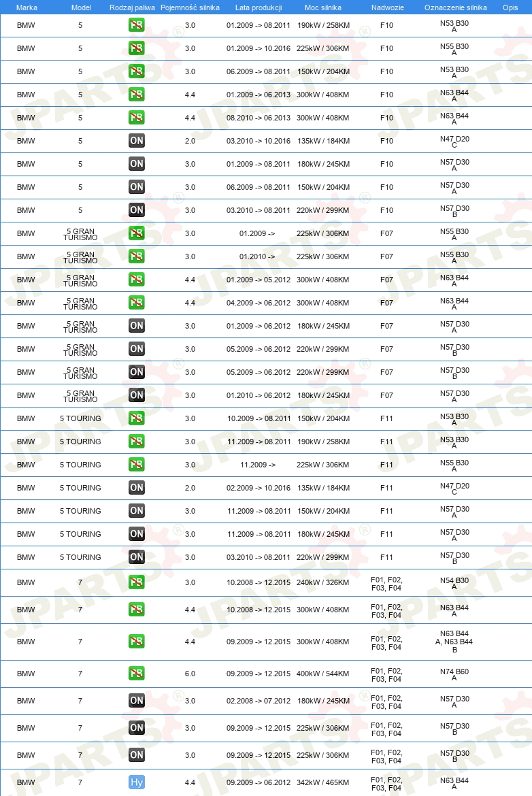Click diesel ON icon for BMW 5 2.0 F10
532x796 pixels.
[x=137, y=141]
